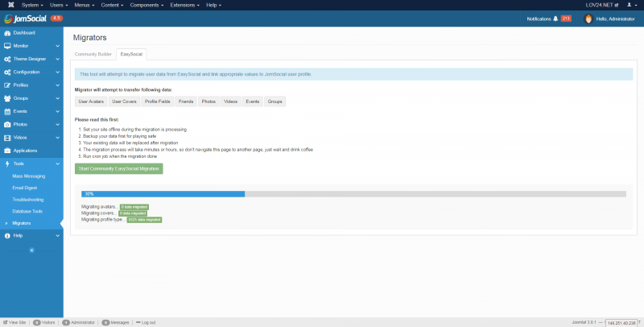Expand the Theme Designer chevron
Image resolution: width=644 pixels, height=327 pixels.
[x=57, y=59]
